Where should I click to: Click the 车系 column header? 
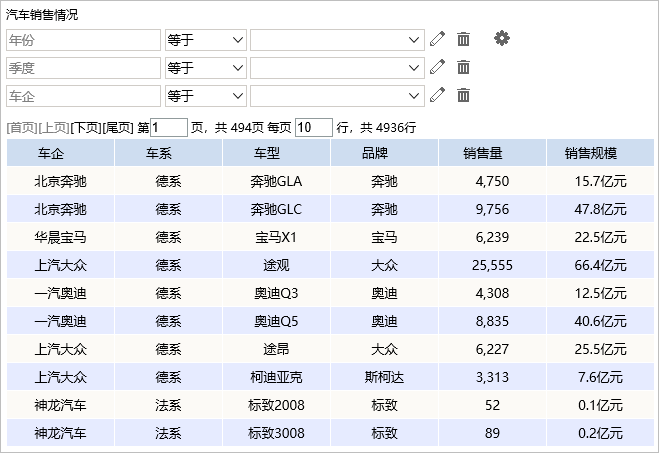[x=169, y=153]
